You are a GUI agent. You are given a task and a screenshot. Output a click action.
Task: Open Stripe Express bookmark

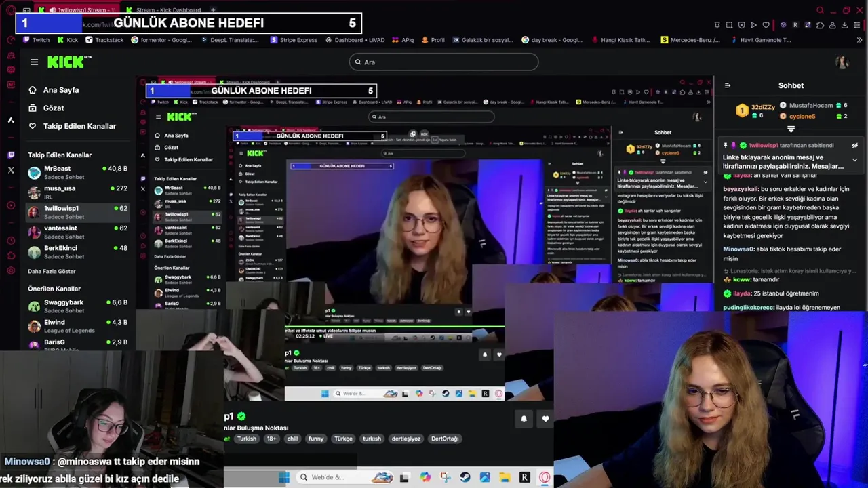(294, 40)
